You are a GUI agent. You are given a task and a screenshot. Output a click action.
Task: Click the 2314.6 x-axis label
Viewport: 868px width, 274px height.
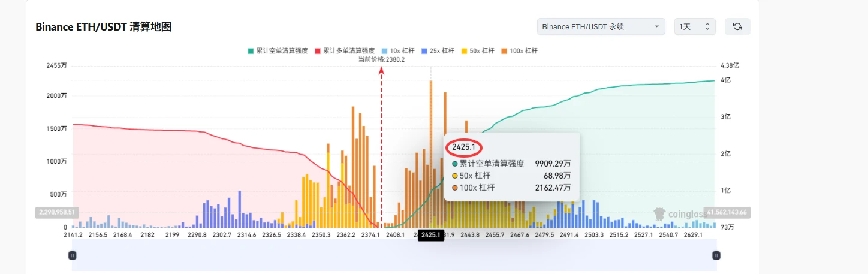click(246, 235)
